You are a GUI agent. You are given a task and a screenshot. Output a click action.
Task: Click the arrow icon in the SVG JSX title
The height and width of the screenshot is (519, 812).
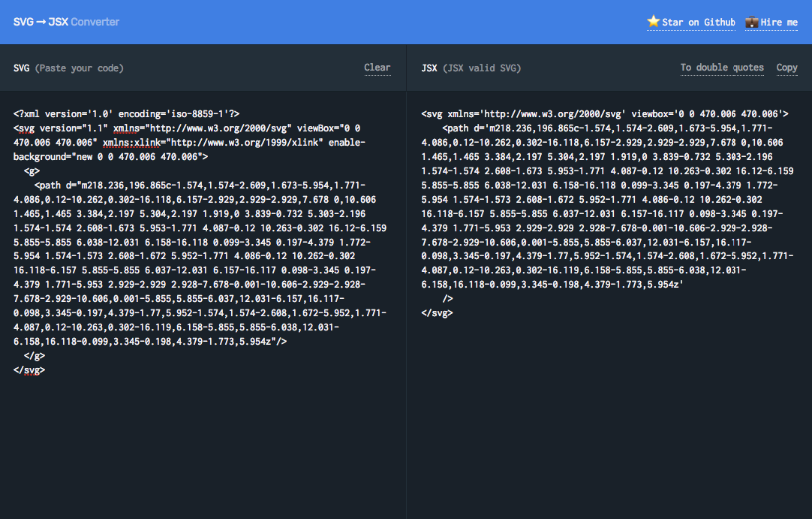pos(42,22)
